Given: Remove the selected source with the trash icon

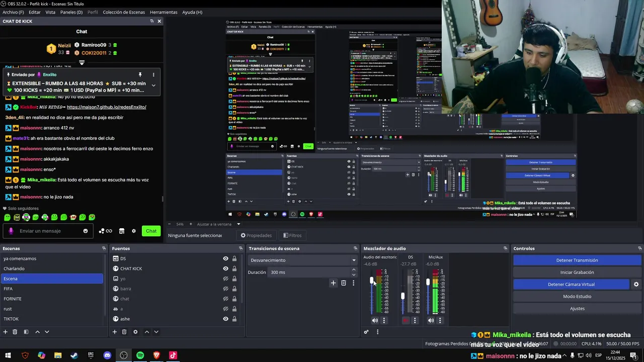Looking at the screenshot, I should (124, 332).
